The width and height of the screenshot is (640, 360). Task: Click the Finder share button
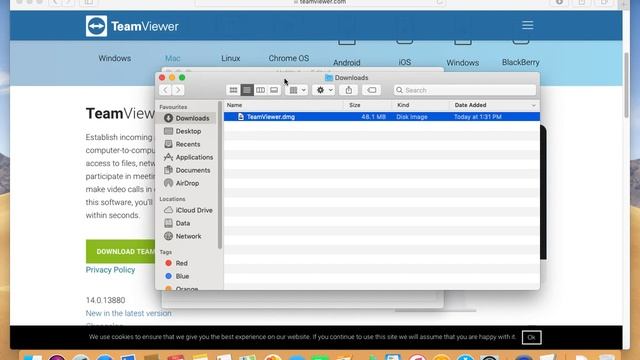[x=349, y=90]
